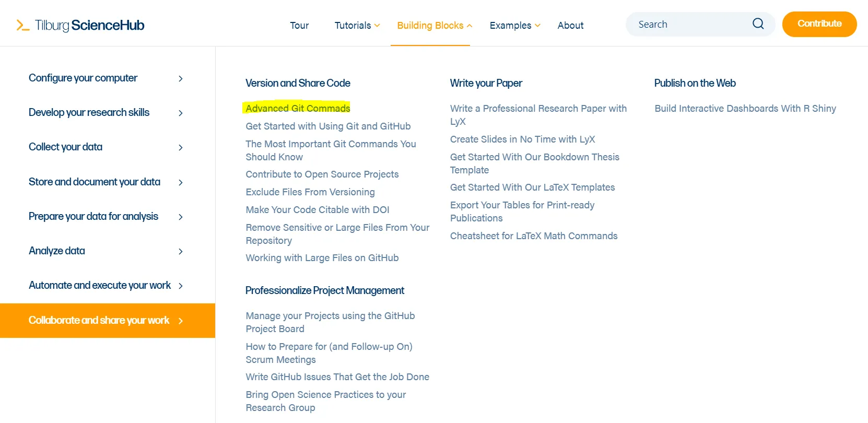Collapse the Building Blocks menu
Screen dimensions: 868x423
click(x=434, y=26)
